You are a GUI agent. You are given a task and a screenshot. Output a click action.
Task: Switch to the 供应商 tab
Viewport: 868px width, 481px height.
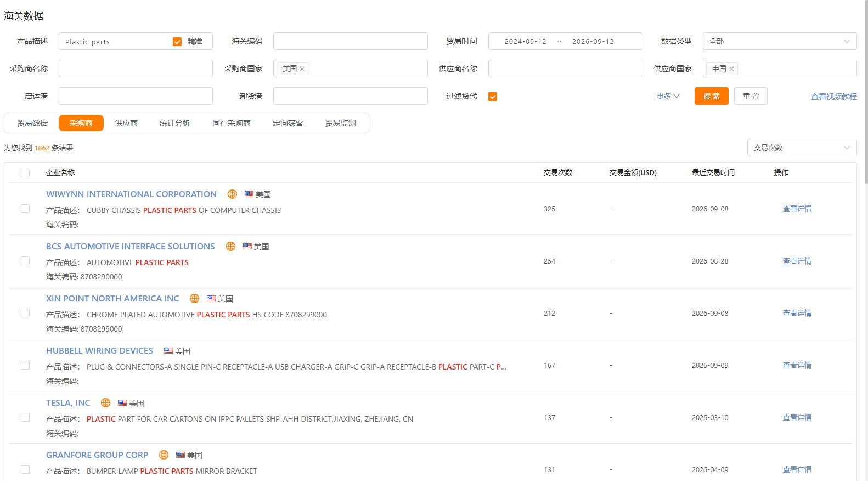pyautogui.click(x=126, y=123)
